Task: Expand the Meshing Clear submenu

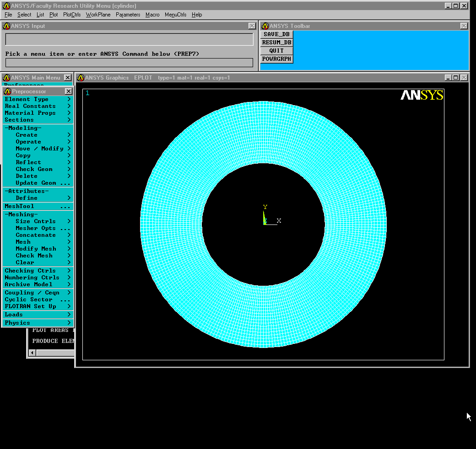Action: pos(38,262)
